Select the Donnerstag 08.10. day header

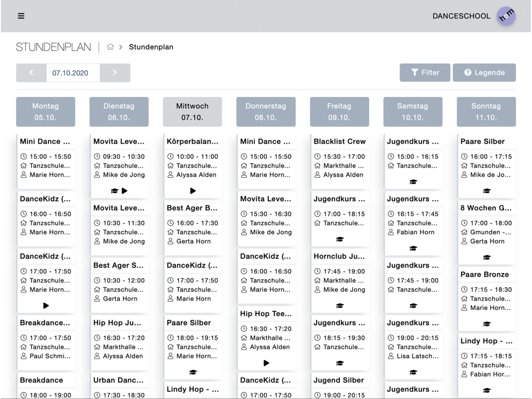(265, 112)
